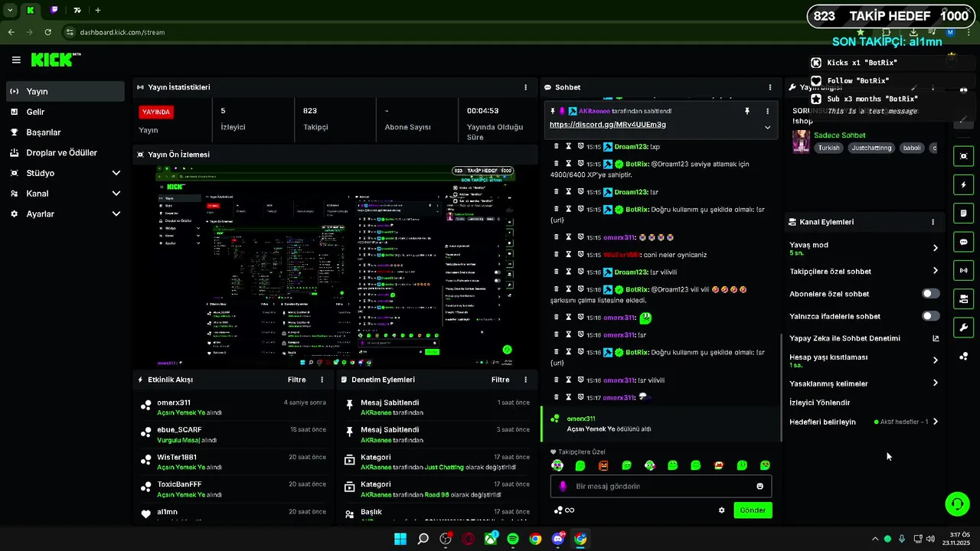Open Yavaş mod settings
This screenshot has width=980, height=551.
[x=864, y=248]
